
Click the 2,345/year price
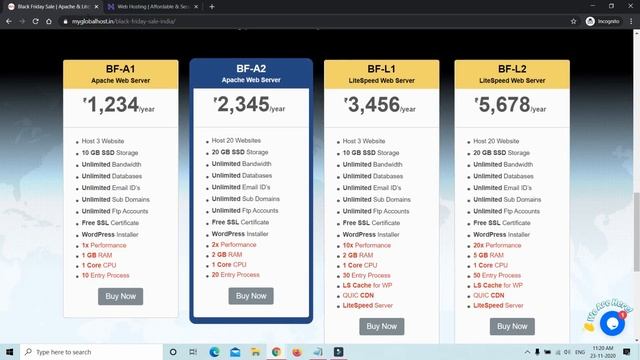(249, 104)
